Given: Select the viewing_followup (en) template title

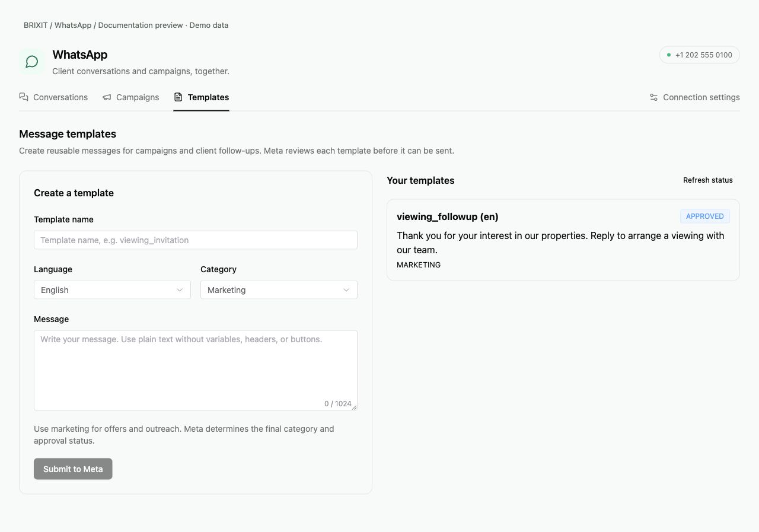Looking at the screenshot, I should (x=448, y=217).
